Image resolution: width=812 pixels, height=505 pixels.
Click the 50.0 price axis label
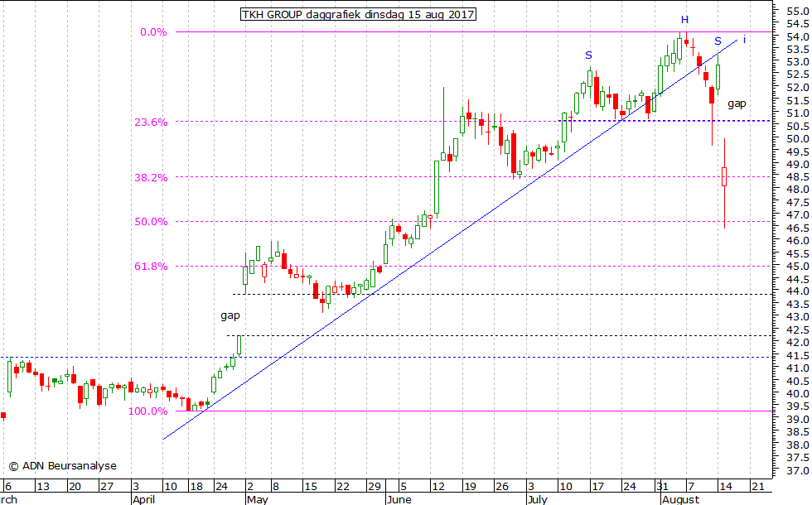click(x=797, y=139)
